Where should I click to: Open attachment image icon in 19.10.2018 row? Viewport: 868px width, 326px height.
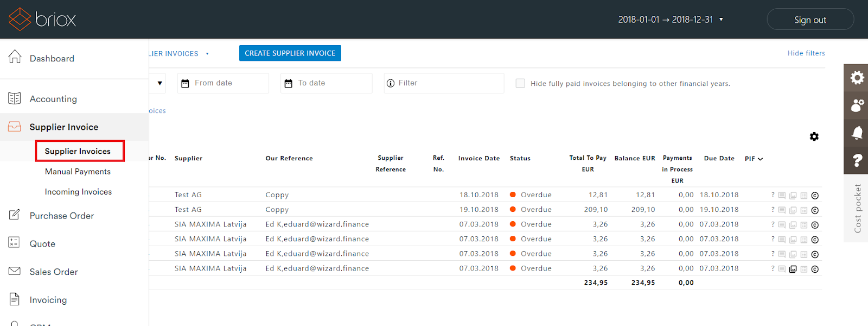click(793, 210)
